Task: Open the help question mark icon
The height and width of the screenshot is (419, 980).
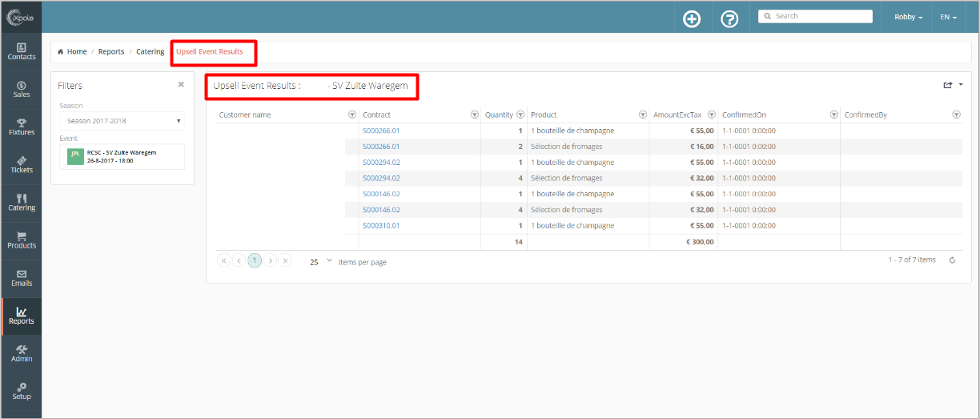Action: click(x=729, y=19)
